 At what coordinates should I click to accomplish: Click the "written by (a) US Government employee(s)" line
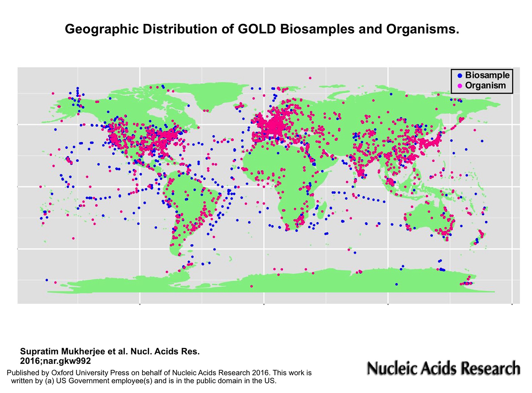pos(144,381)
